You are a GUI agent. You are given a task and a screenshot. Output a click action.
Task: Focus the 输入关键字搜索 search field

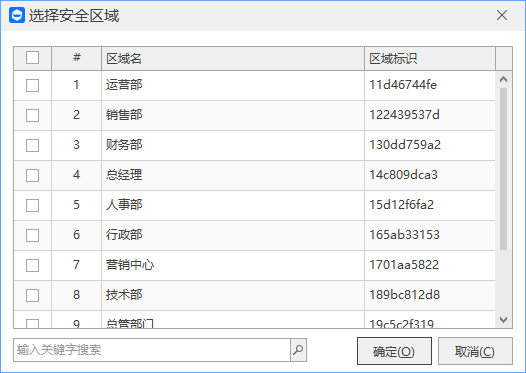[x=152, y=350]
